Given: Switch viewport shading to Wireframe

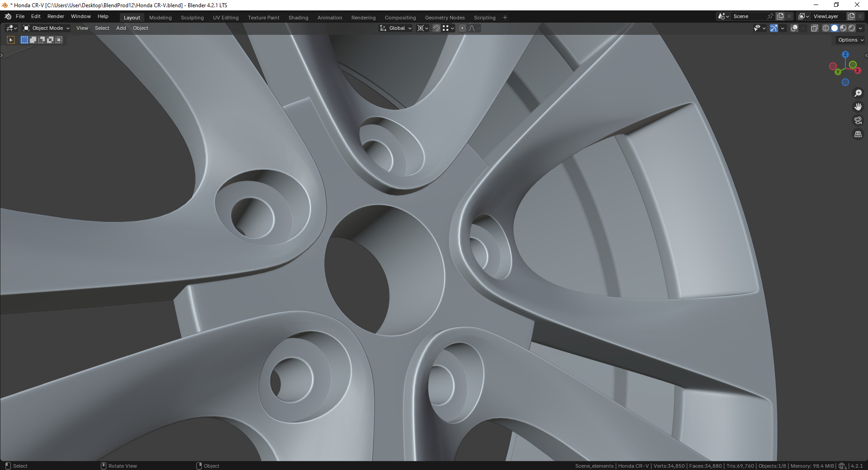Looking at the screenshot, I should tap(826, 28).
